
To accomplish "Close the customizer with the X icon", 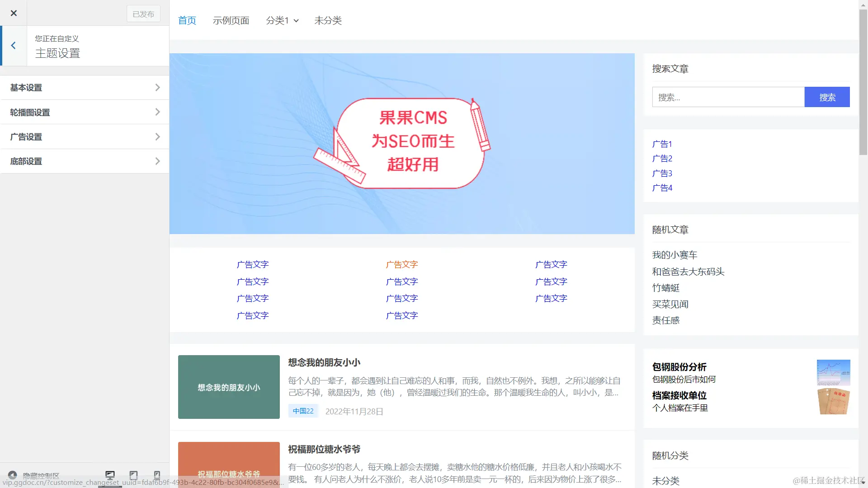I will 14,13.
